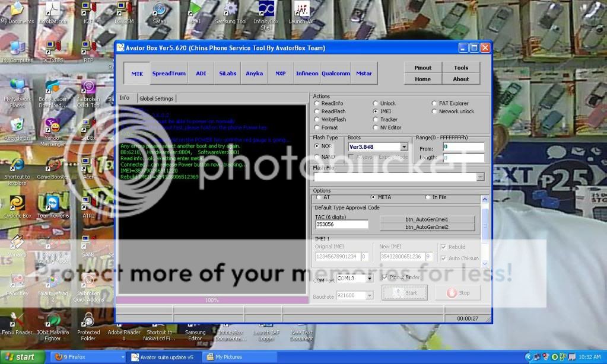Open the Global Settings tab
Screen dimensions: 607x364
click(156, 98)
